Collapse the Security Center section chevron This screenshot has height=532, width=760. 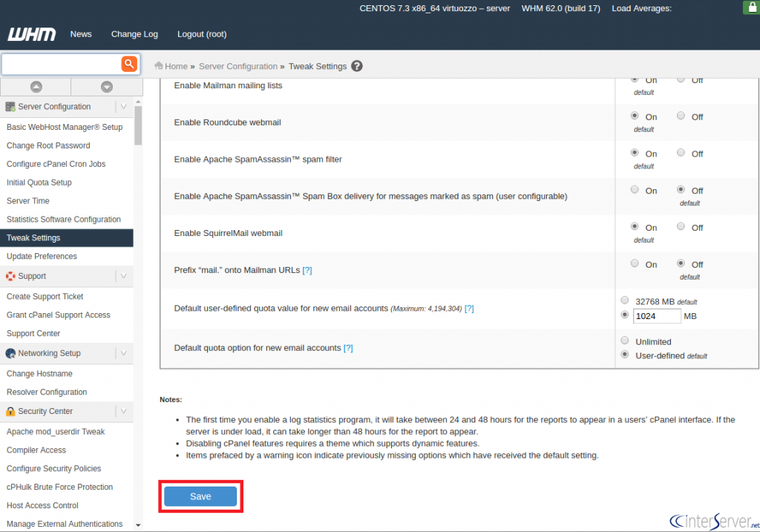[x=123, y=411]
